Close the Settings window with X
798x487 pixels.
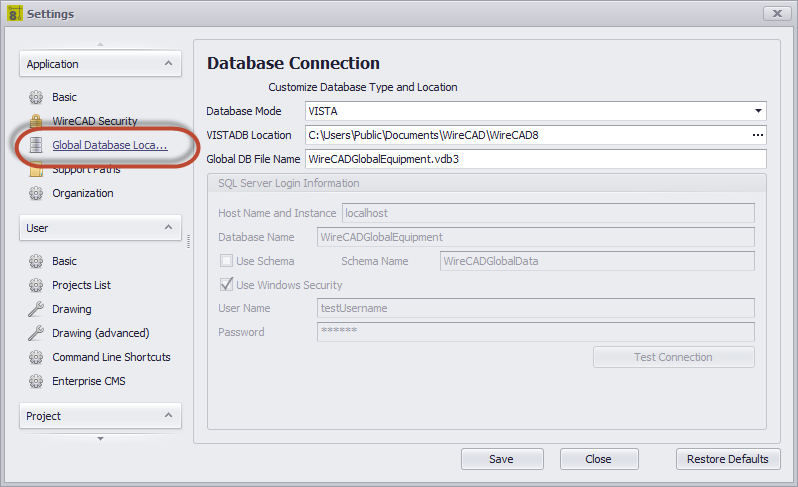[x=777, y=14]
